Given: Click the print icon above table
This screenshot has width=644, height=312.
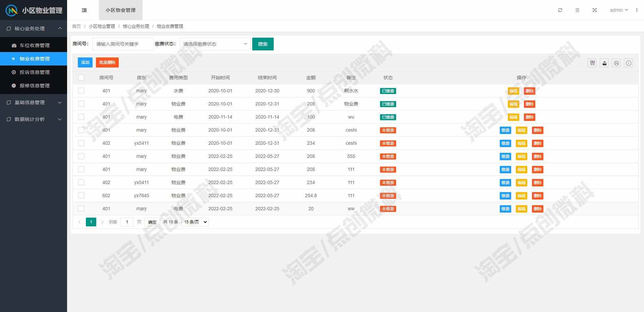Looking at the screenshot, I should pos(616,63).
